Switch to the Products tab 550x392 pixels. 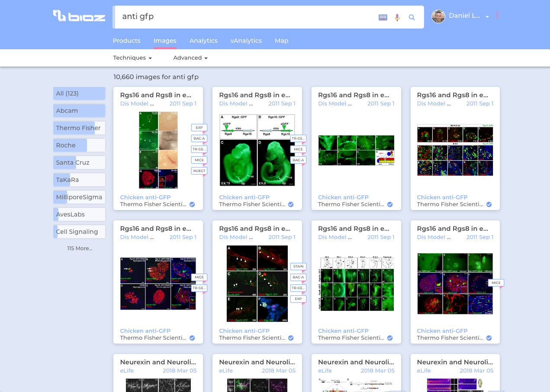coord(126,41)
